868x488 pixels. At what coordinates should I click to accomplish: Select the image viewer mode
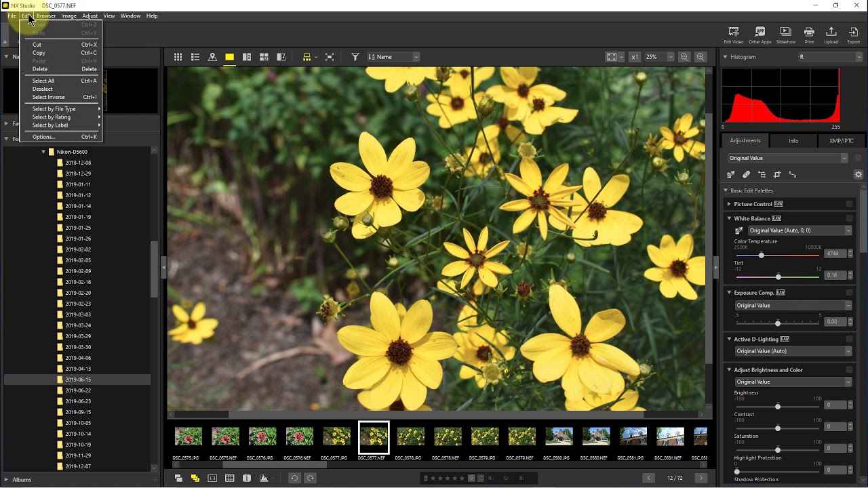229,57
